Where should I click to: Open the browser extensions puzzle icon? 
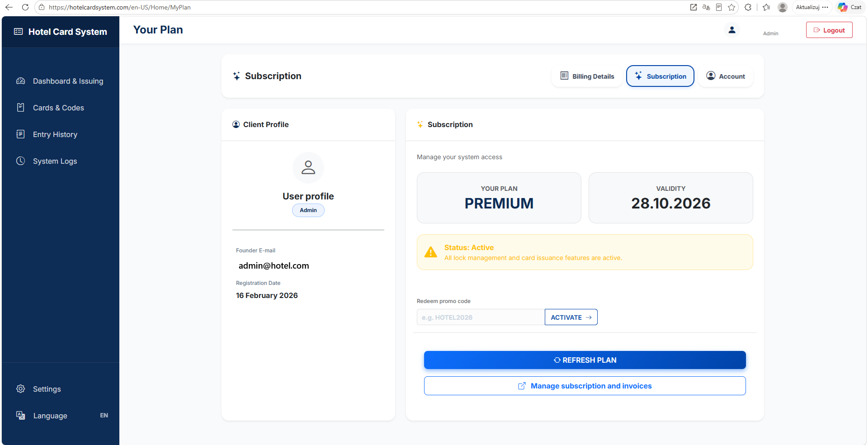point(748,7)
